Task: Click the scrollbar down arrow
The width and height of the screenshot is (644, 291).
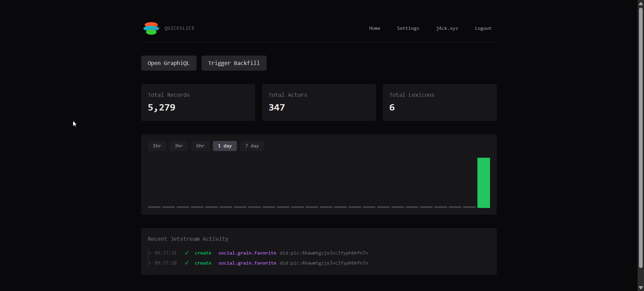Action: point(641,288)
